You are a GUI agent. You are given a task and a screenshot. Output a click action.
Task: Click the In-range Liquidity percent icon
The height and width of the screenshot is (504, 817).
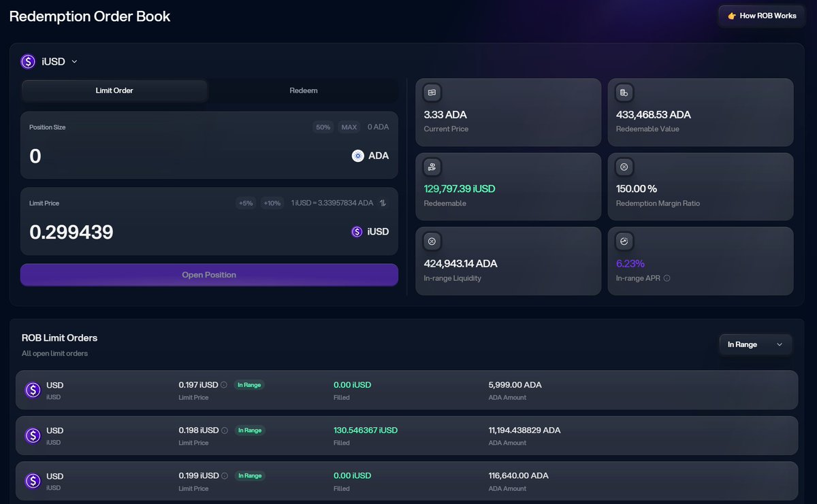[x=432, y=240]
